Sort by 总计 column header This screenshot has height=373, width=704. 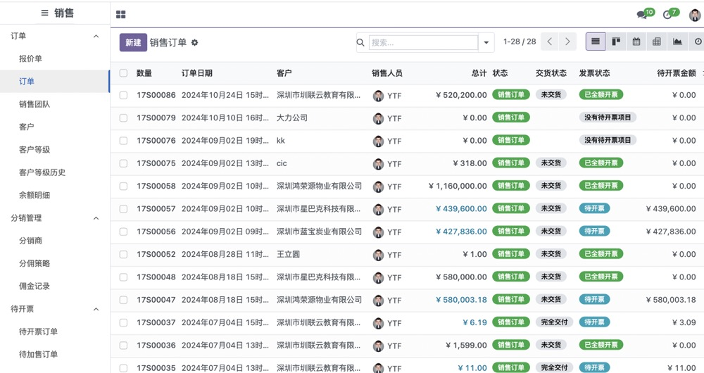click(479, 73)
